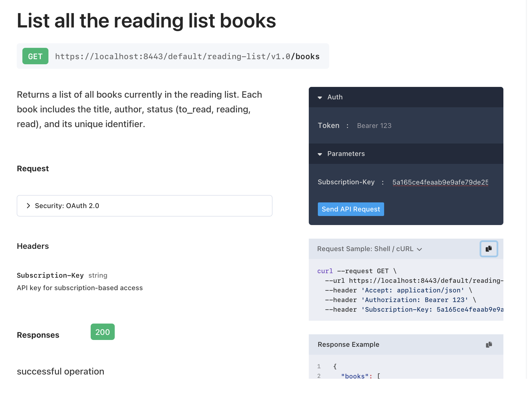Copy the Shell/cURL request sample code
Image resolution: width=532 pixels, height=398 pixels.
[x=488, y=249]
